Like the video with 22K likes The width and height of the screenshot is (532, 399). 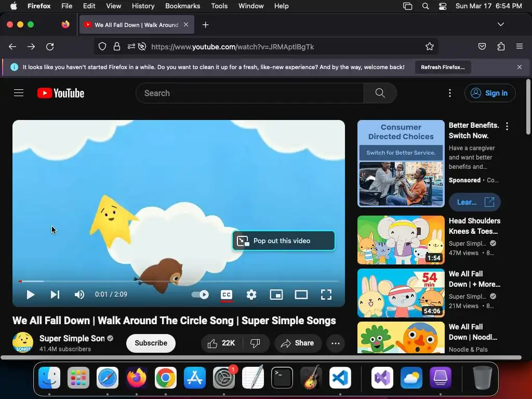coord(221,343)
